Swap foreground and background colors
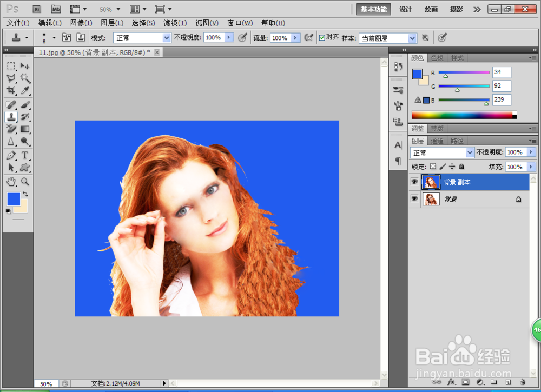 [25, 194]
